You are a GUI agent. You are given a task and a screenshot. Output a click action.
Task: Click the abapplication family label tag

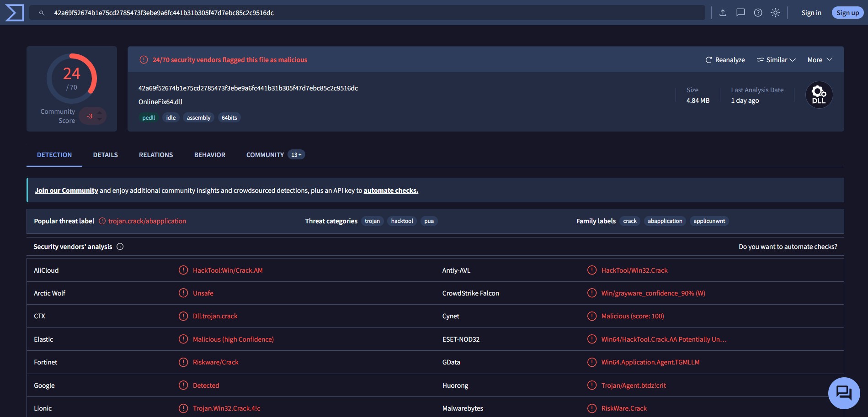[x=665, y=221]
